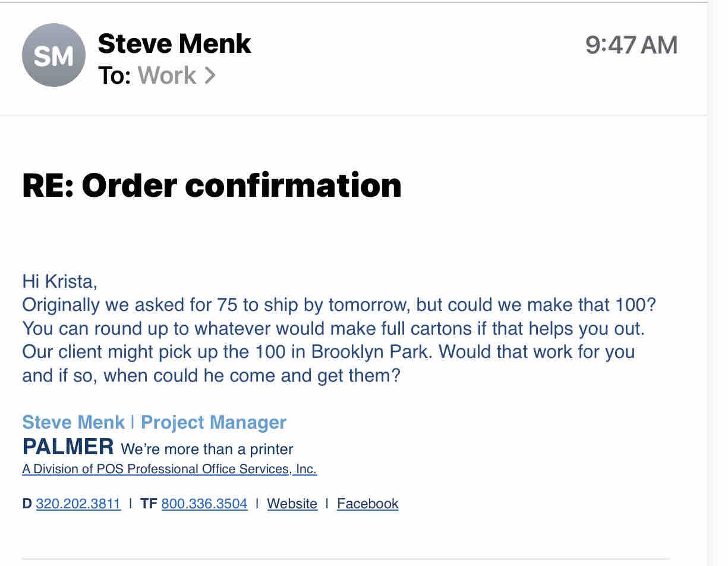Expand recipient details chevron next to Work
Image resolution: width=728 pixels, height=566 pixels.
[210, 76]
